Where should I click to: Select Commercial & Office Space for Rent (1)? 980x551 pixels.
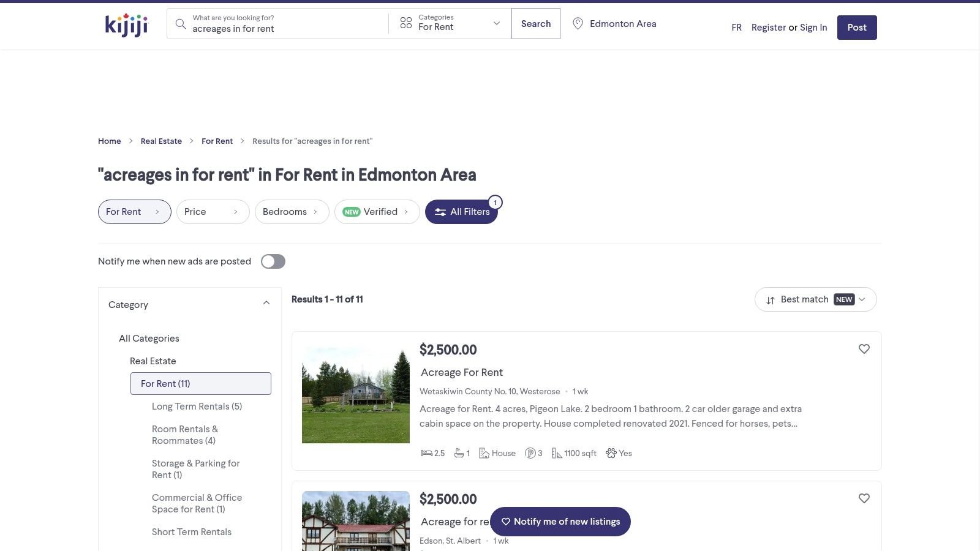point(197,503)
